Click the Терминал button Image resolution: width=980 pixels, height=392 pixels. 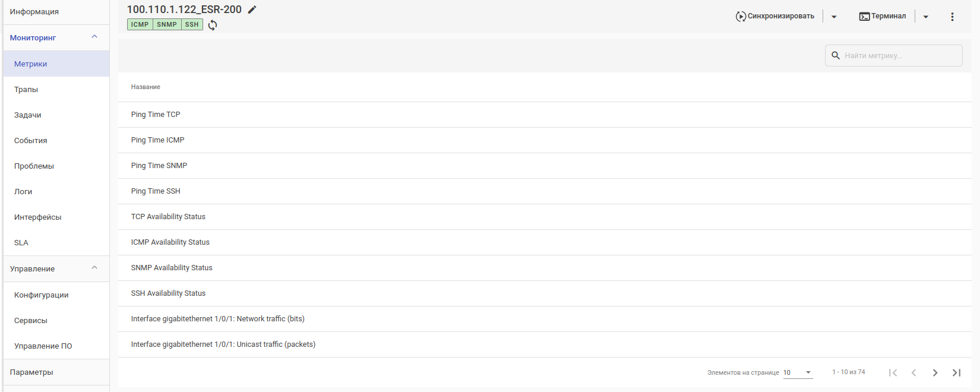(883, 16)
